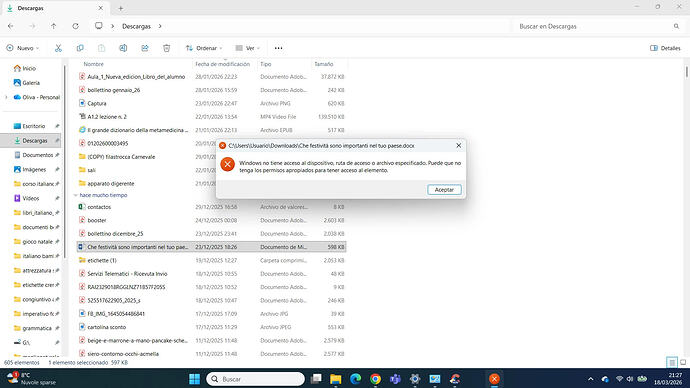Screen dimensions: 690x388
Task: Expand the chevron after Descargas breadcrumb
Action: click(160, 26)
